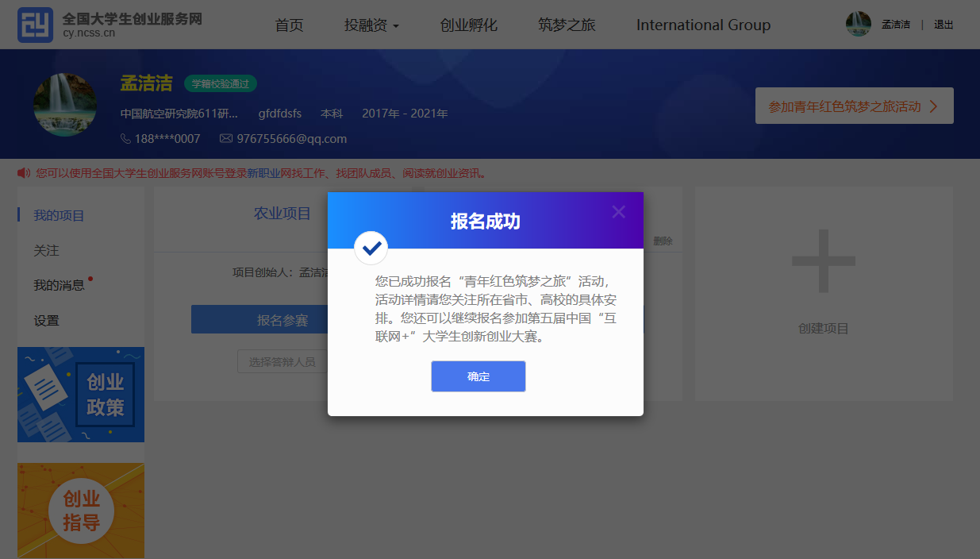Click the 创业政策 banner image
Viewport: 980px width, 559px height.
tap(81, 394)
